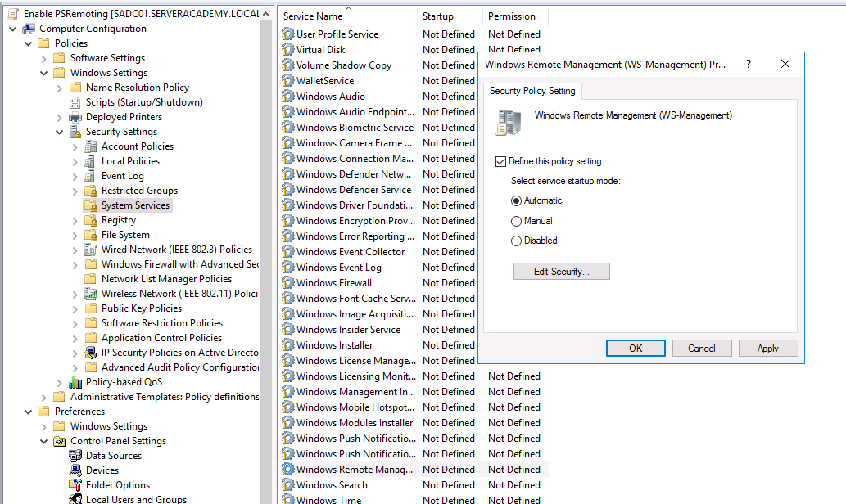
Task: Collapse the Windows Settings node under Policies
Action: pyautogui.click(x=44, y=73)
